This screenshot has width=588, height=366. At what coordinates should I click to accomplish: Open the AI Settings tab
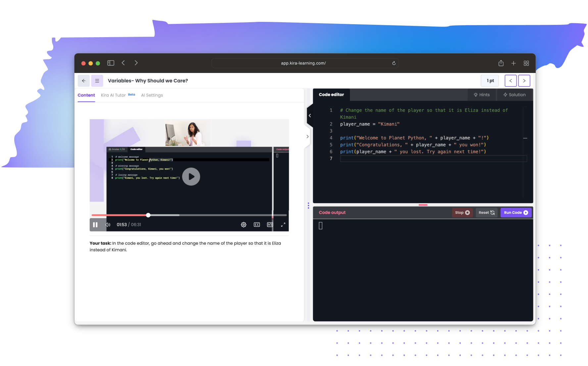pos(152,95)
